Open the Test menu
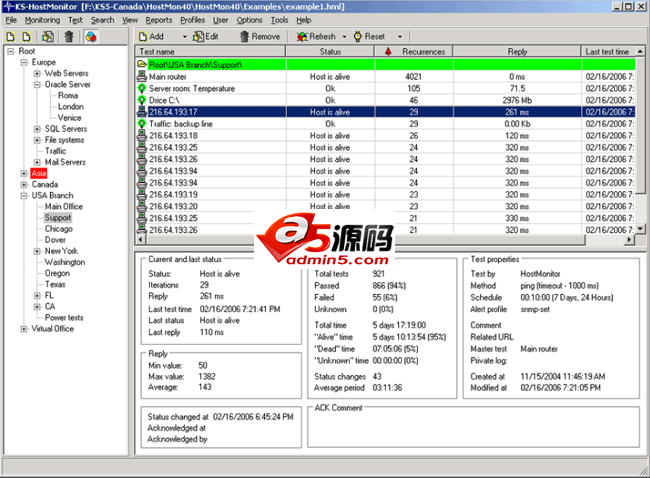Image resolution: width=650 pixels, height=478 pixels. point(75,20)
